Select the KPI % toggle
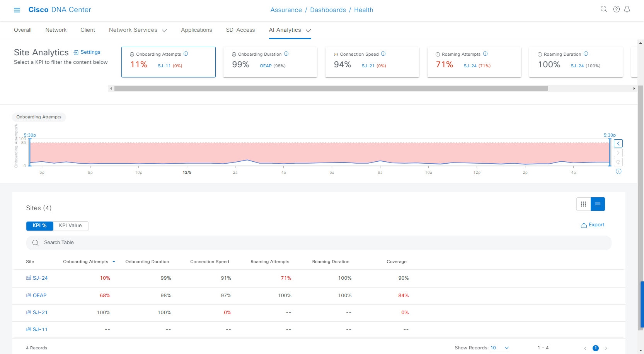 pyautogui.click(x=39, y=226)
